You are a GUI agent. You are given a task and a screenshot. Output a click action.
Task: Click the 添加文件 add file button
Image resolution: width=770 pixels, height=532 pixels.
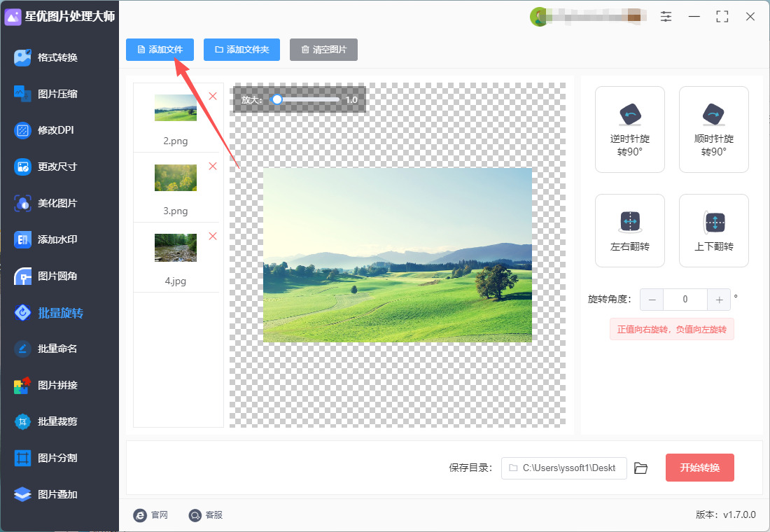(x=160, y=50)
